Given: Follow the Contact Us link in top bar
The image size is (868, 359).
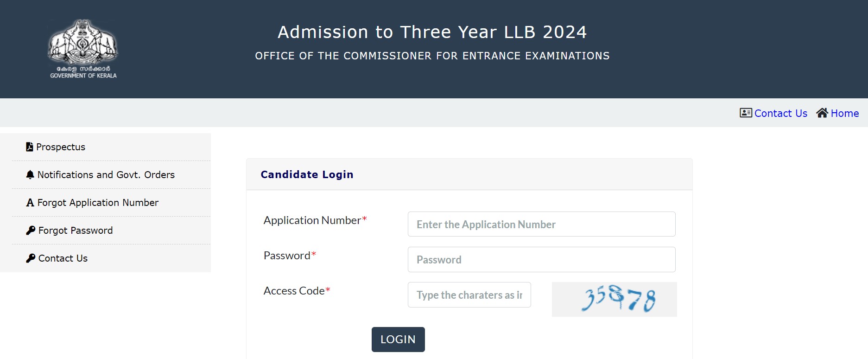Looking at the screenshot, I should click(780, 114).
